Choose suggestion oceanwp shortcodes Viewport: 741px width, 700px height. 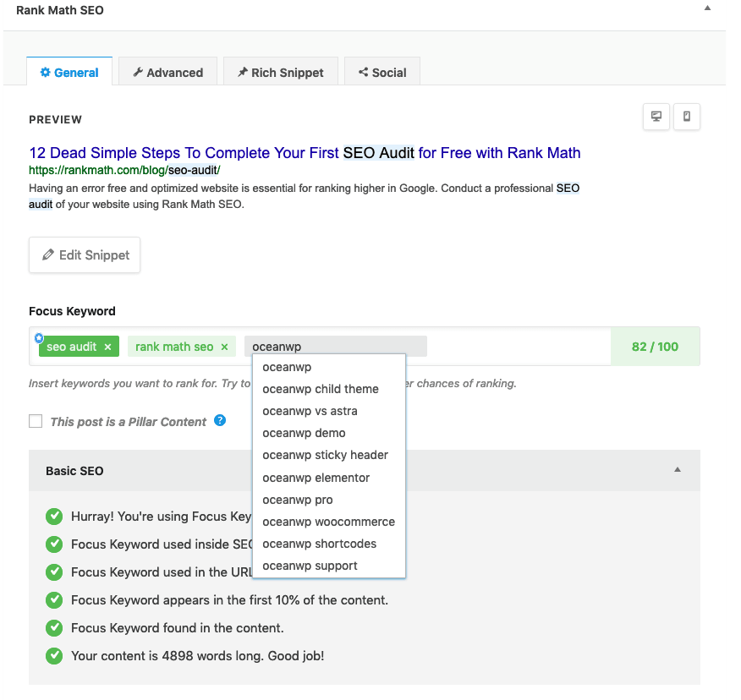tap(329, 544)
